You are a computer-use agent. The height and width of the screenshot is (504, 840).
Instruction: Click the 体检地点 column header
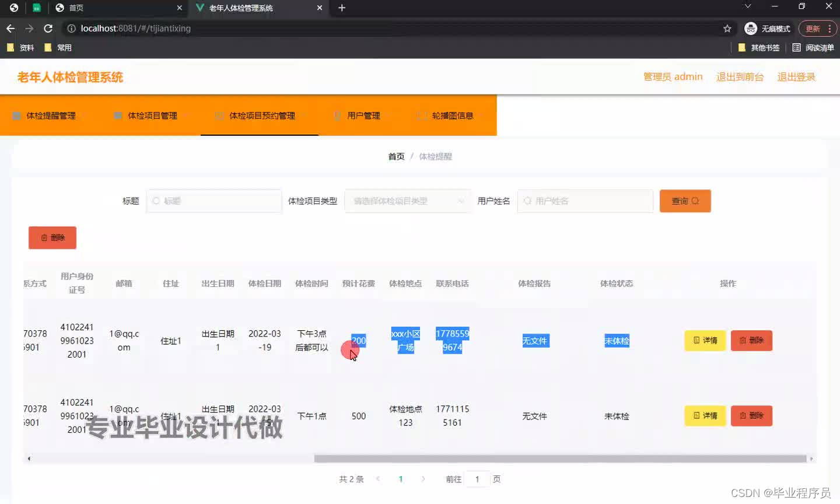(x=405, y=283)
